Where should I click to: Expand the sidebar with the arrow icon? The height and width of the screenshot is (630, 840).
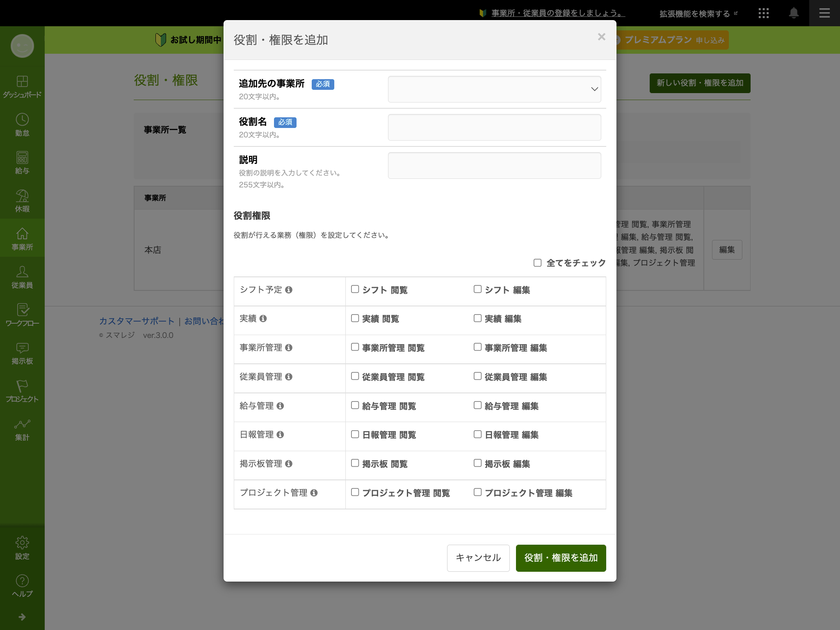[22, 617]
